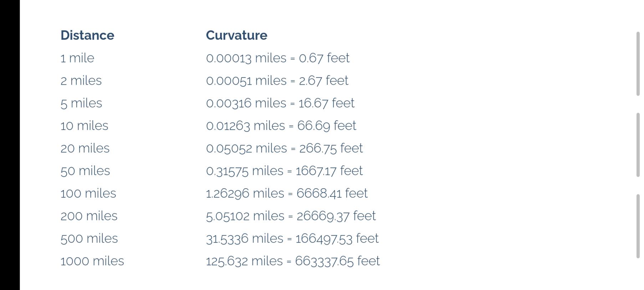Click the 0.00051 miles curvature value

(246, 80)
